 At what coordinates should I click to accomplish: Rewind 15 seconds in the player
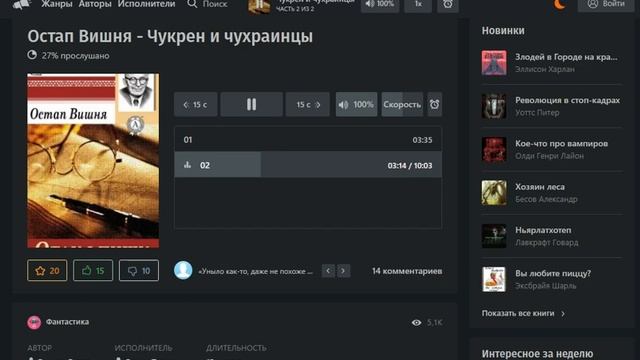(196, 104)
